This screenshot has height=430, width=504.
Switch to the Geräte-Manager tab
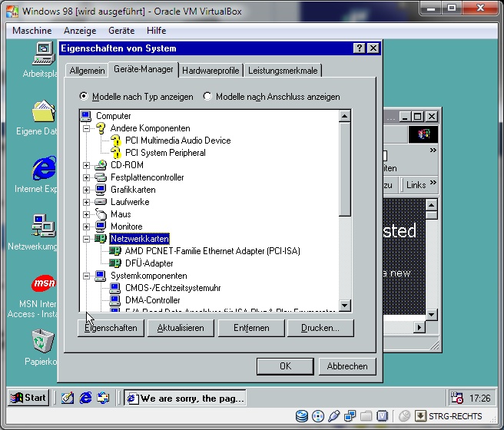coord(144,69)
